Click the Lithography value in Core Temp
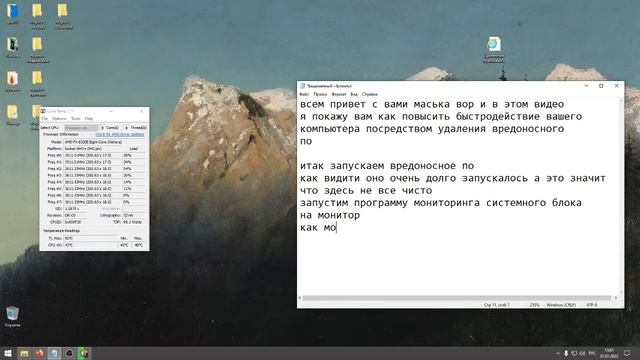640x360 pixels. click(x=134, y=215)
